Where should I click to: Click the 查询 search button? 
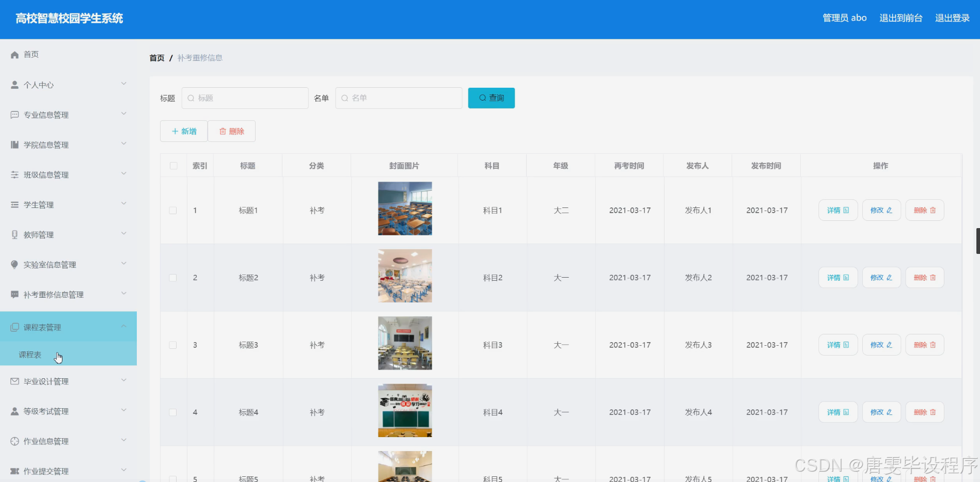coord(491,98)
